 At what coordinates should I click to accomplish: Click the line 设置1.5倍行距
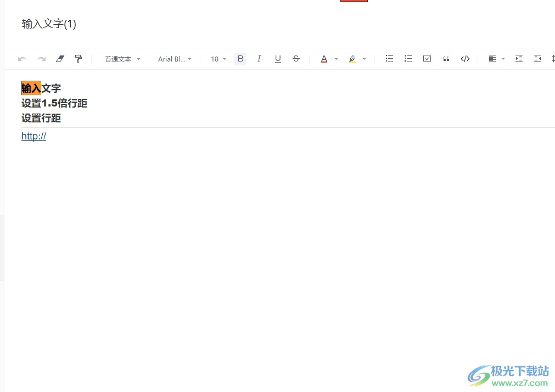coord(54,103)
